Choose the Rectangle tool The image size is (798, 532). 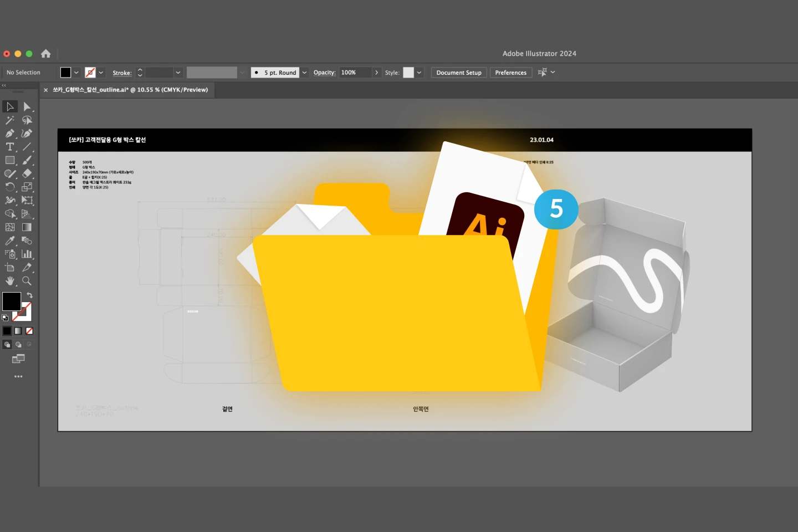(10, 160)
